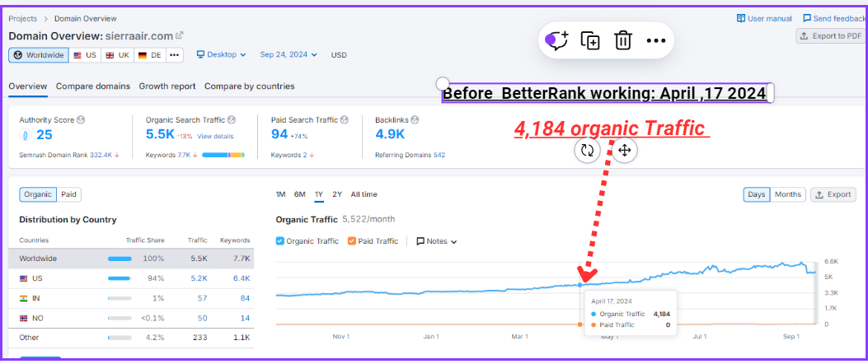Select Worldwide row in country table
This screenshot has width=868, height=364.
coord(131,259)
